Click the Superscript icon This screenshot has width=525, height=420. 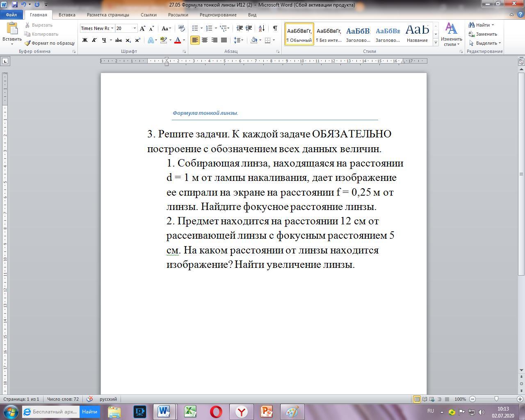[137, 40]
